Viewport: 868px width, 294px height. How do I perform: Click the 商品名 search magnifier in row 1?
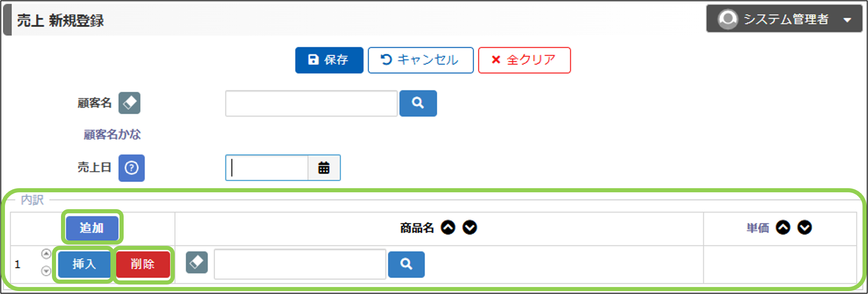(x=406, y=264)
